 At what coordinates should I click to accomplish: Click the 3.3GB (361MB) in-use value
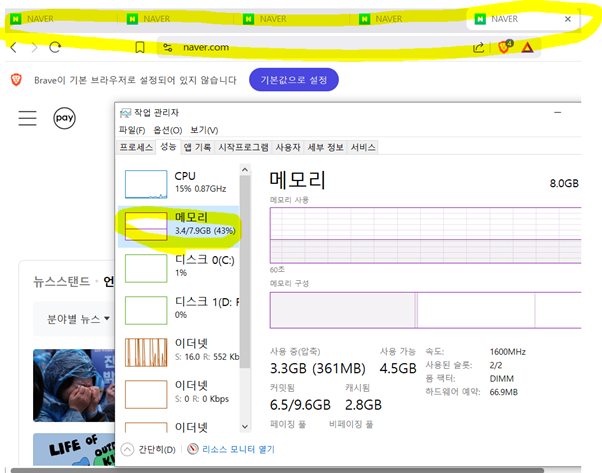point(318,369)
